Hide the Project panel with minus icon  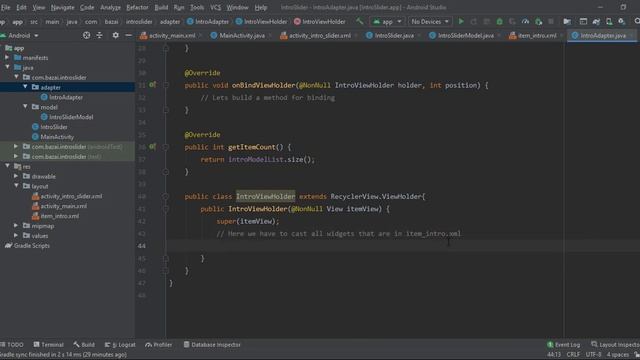[128, 36]
